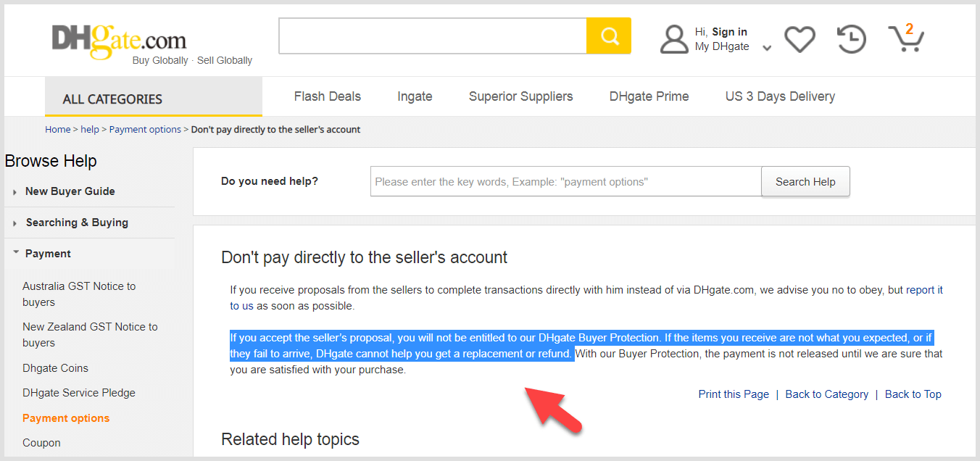
Task: Open the Dhgate Coins help topic
Action: pos(55,367)
